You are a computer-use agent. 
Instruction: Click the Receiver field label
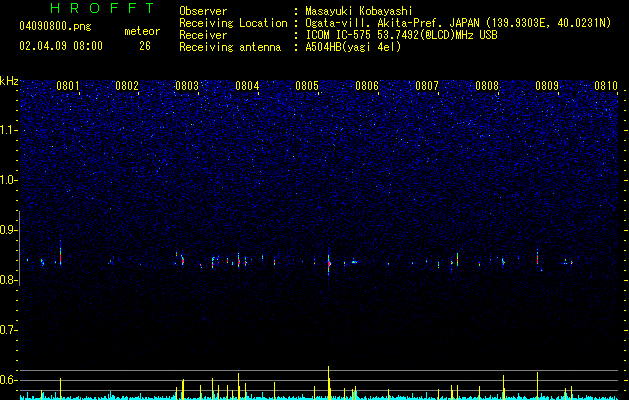click(x=203, y=35)
